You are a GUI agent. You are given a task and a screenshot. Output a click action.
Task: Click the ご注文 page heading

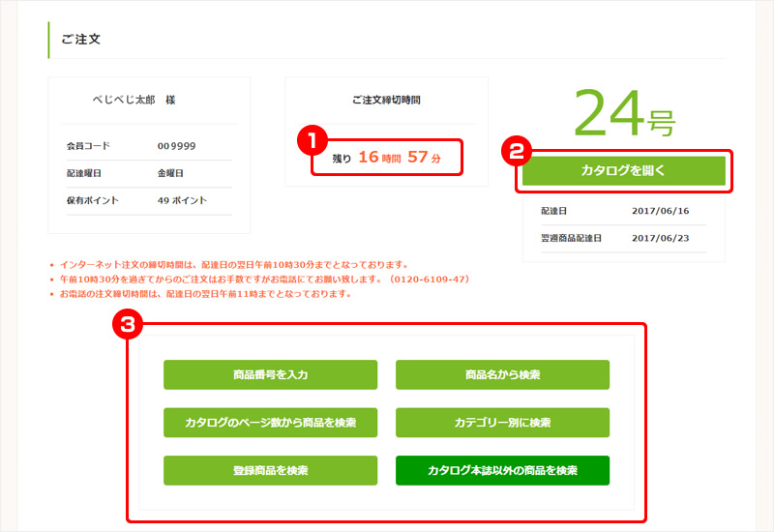pyautogui.click(x=81, y=40)
